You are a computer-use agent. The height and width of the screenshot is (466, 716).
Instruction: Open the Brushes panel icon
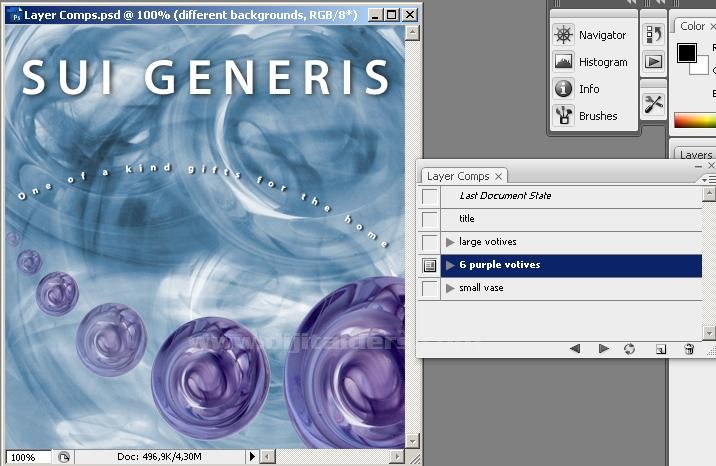pyautogui.click(x=563, y=115)
